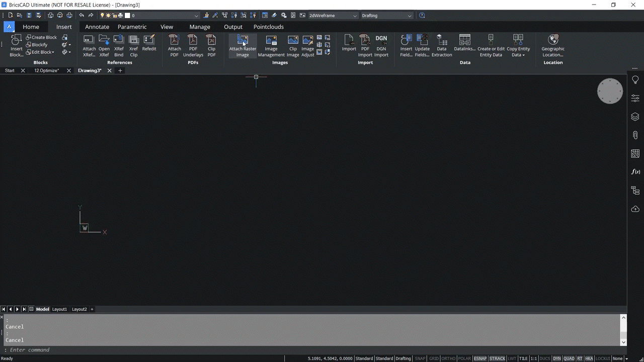
Task: Toggle POLAR tracking
Action: pos(464,358)
